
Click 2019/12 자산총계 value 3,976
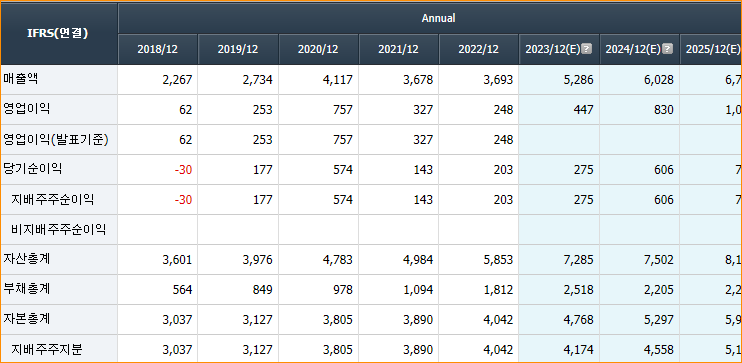pyautogui.click(x=257, y=260)
